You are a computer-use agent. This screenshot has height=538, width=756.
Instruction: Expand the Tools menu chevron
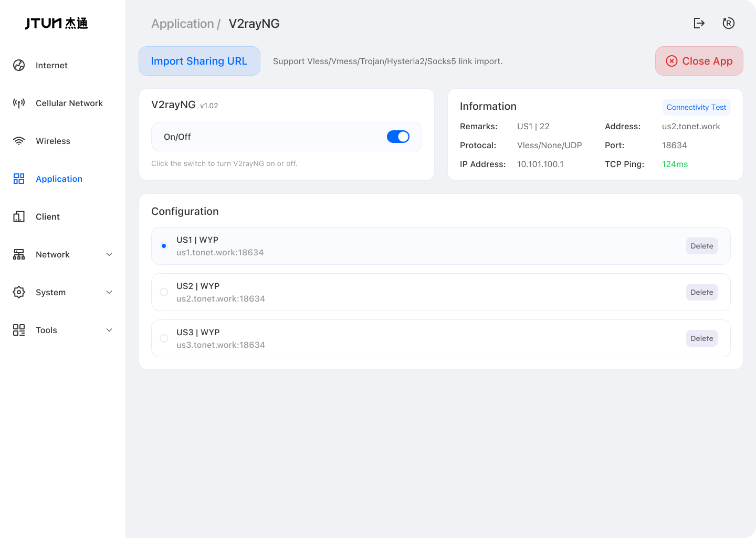[109, 330]
